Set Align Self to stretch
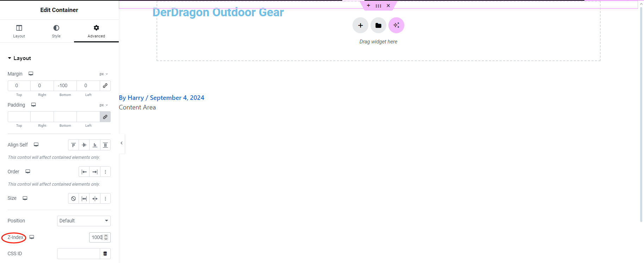Image resolution: width=644 pixels, height=263 pixels. pos(105,145)
